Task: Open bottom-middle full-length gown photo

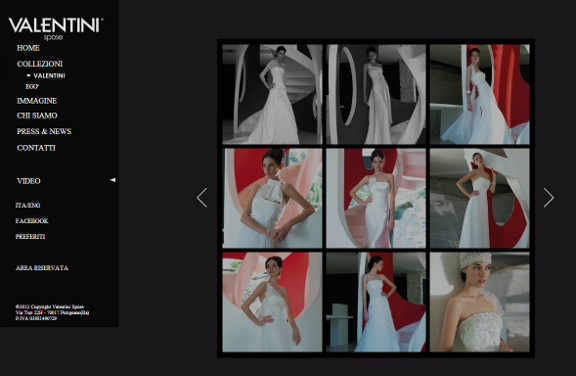Action: [376, 302]
